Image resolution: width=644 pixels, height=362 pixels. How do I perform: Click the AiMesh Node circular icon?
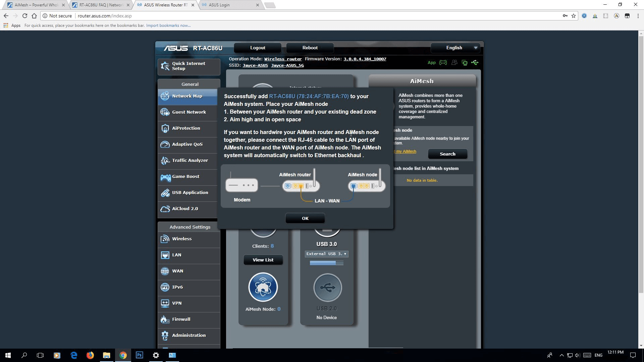click(x=263, y=287)
